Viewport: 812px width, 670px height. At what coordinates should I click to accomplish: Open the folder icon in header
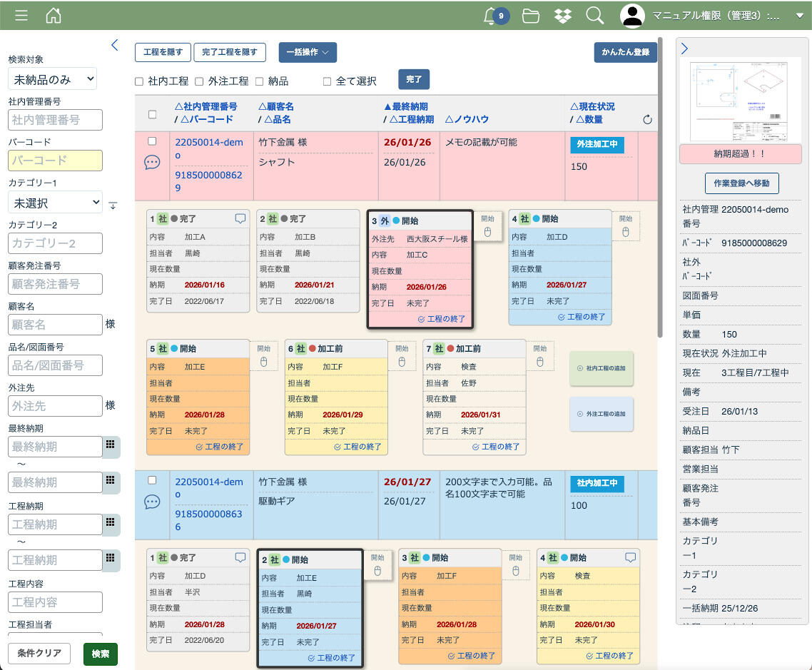[x=530, y=16]
